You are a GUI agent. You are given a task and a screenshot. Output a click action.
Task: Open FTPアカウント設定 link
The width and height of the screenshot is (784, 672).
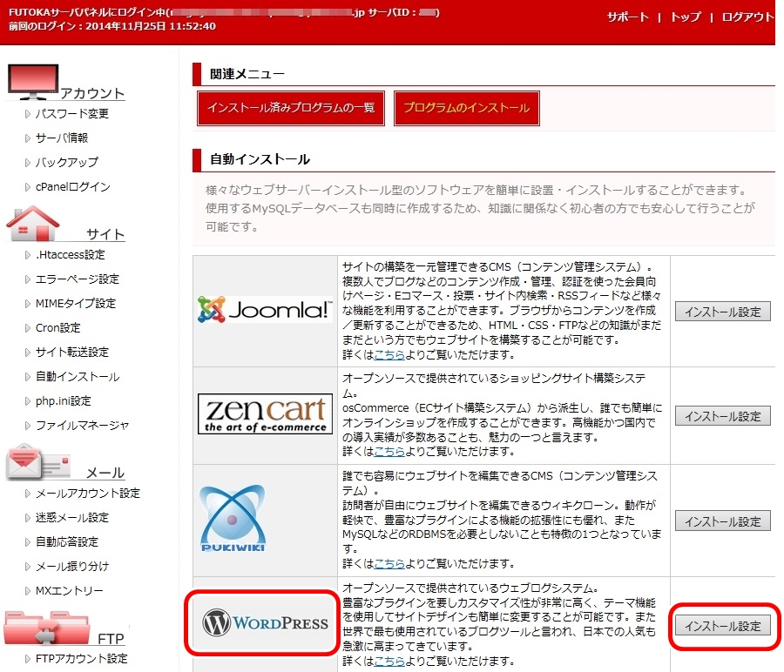pyautogui.click(x=81, y=660)
